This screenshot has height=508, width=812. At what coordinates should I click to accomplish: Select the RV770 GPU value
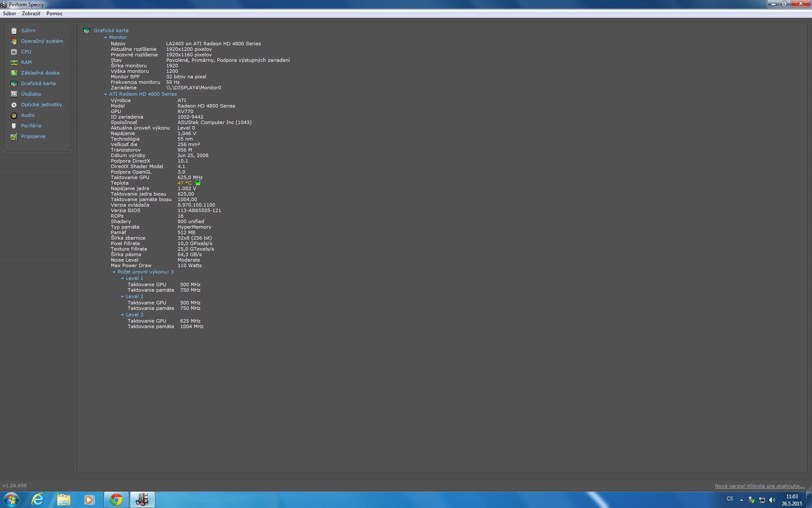pyautogui.click(x=185, y=111)
